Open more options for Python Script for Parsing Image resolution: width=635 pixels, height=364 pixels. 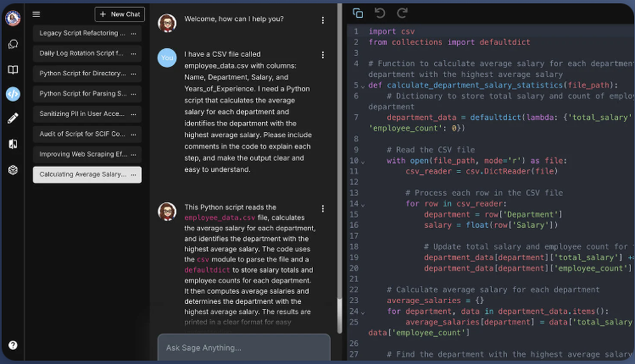(133, 94)
